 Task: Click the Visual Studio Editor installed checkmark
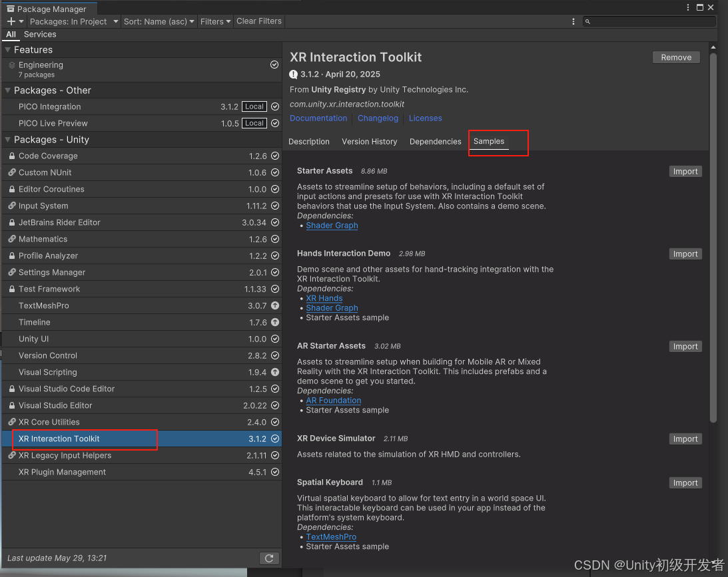click(275, 405)
